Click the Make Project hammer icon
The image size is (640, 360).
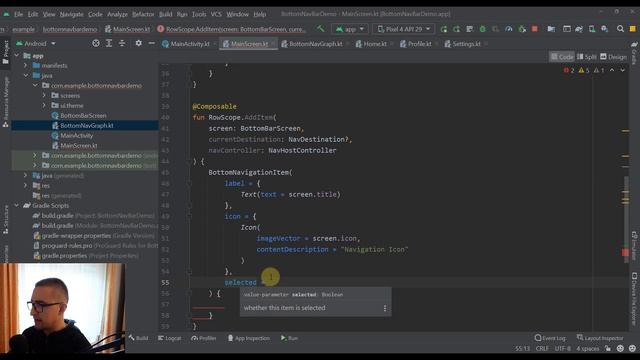[x=320, y=29]
